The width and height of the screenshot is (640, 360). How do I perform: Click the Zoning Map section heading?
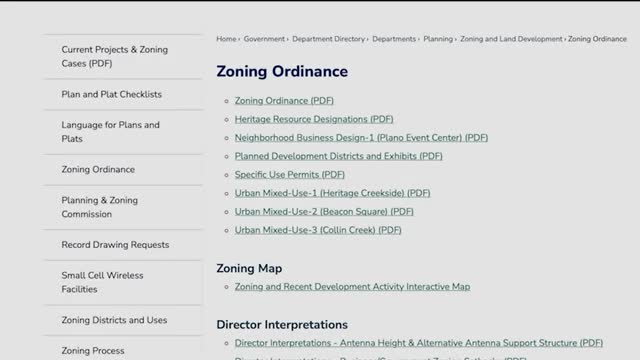tap(249, 269)
